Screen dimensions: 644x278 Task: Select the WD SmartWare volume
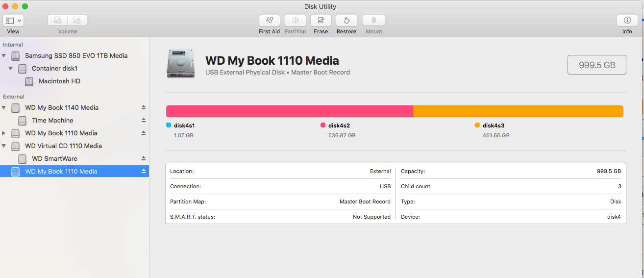point(54,159)
